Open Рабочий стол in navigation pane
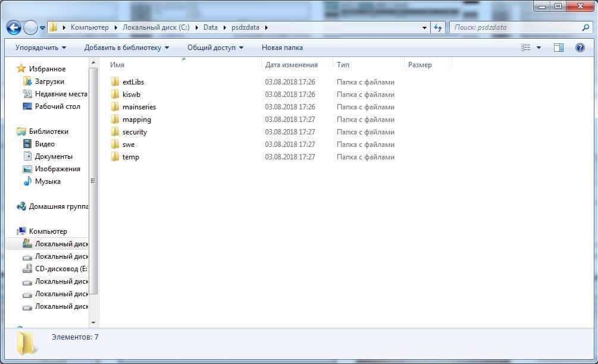Image resolution: width=598 pixels, height=364 pixels. coord(58,106)
